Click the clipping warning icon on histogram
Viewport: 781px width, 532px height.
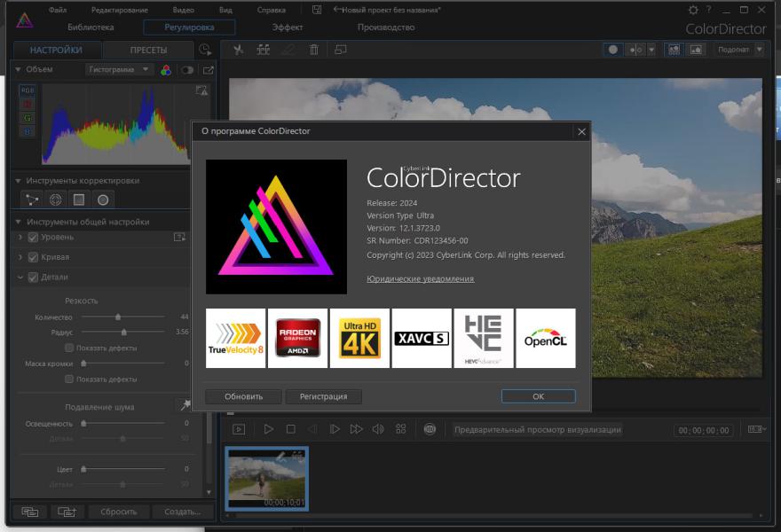point(201,90)
